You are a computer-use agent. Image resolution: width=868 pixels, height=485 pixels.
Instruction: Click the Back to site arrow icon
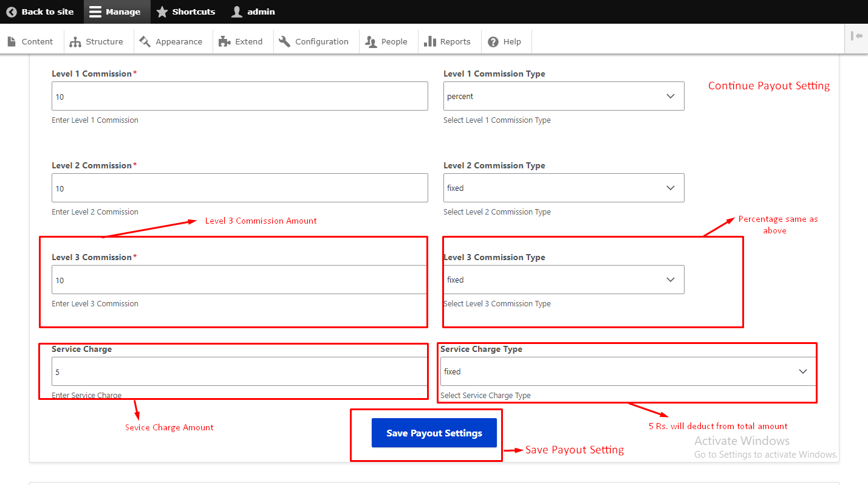pyautogui.click(x=12, y=12)
